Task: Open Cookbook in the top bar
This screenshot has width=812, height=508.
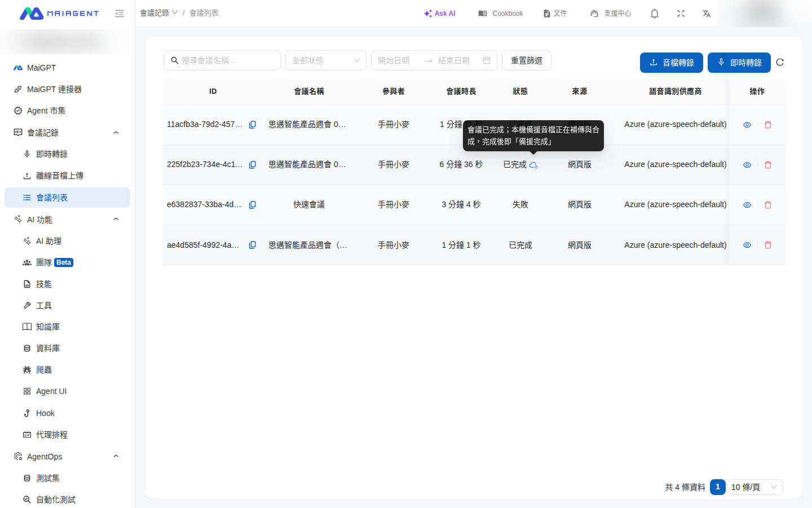Action: click(x=501, y=14)
